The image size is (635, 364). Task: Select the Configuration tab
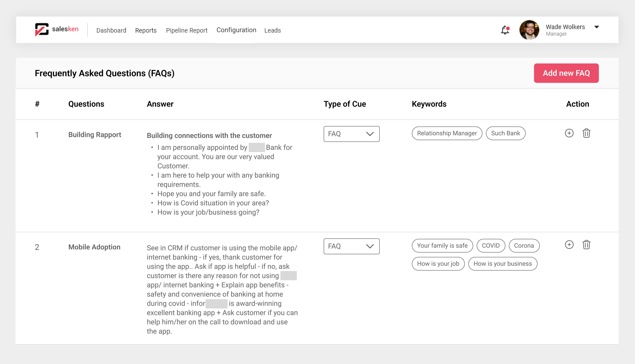[236, 30]
